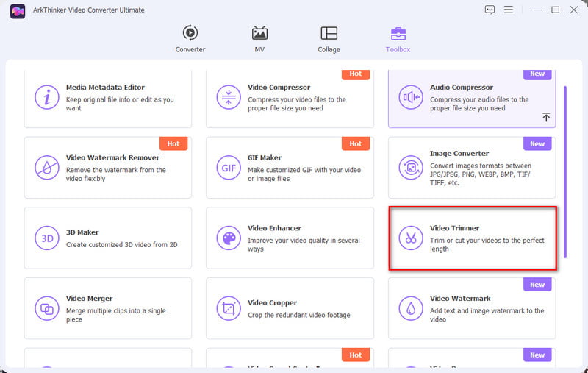Click the Media Metadata Editor info icon
Image resolution: width=588 pixels, height=373 pixels.
pos(47,97)
